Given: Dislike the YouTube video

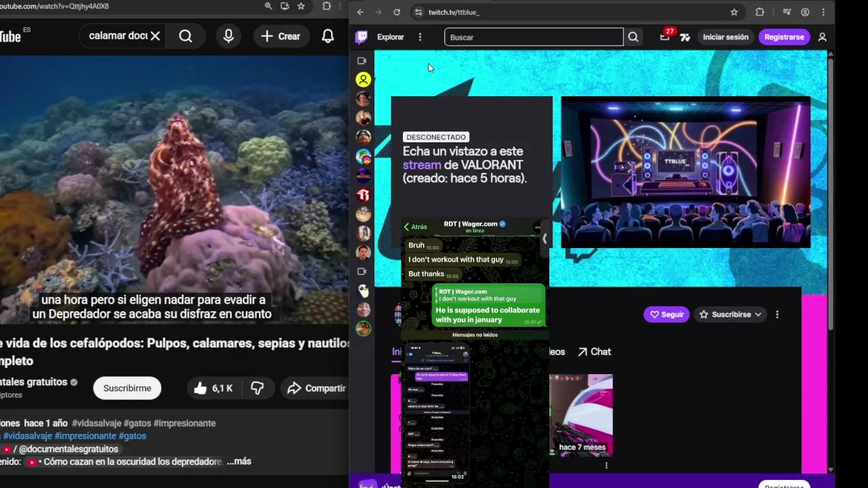Looking at the screenshot, I should click(258, 388).
